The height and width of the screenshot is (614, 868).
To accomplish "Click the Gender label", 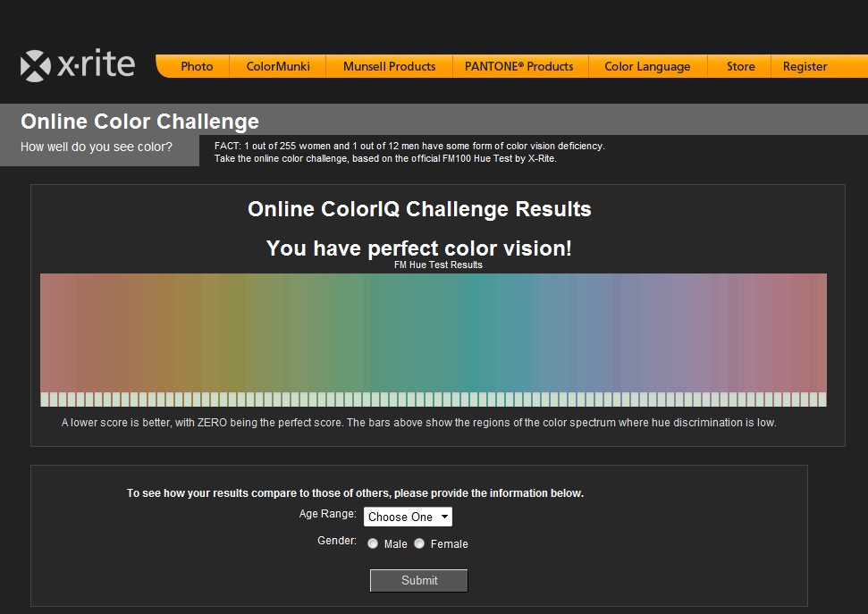I will click(x=337, y=541).
